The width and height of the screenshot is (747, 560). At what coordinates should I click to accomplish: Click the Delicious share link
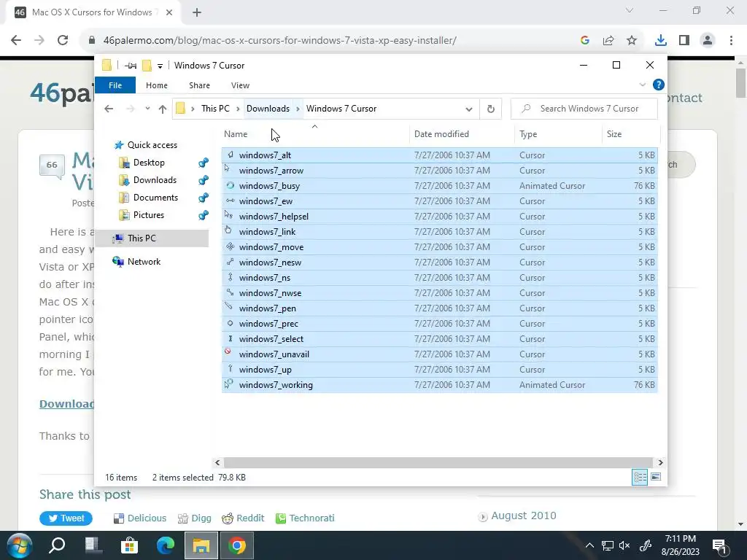click(x=140, y=518)
